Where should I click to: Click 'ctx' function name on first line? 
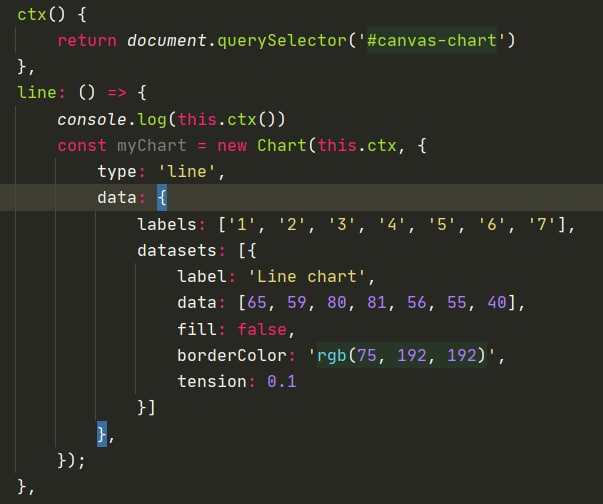(32, 15)
